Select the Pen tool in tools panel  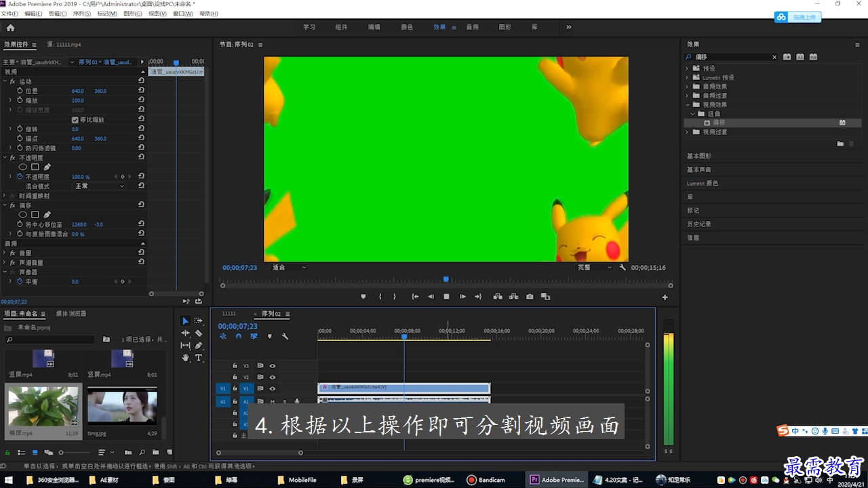tap(199, 345)
